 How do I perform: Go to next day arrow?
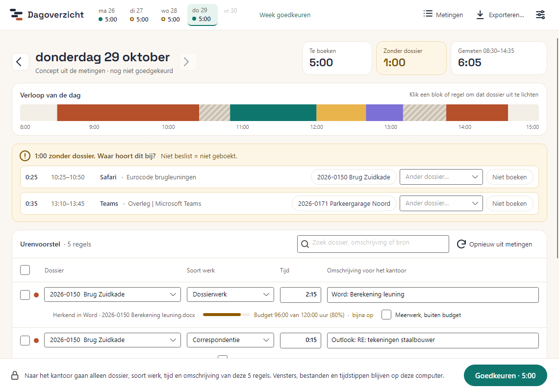(x=187, y=62)
